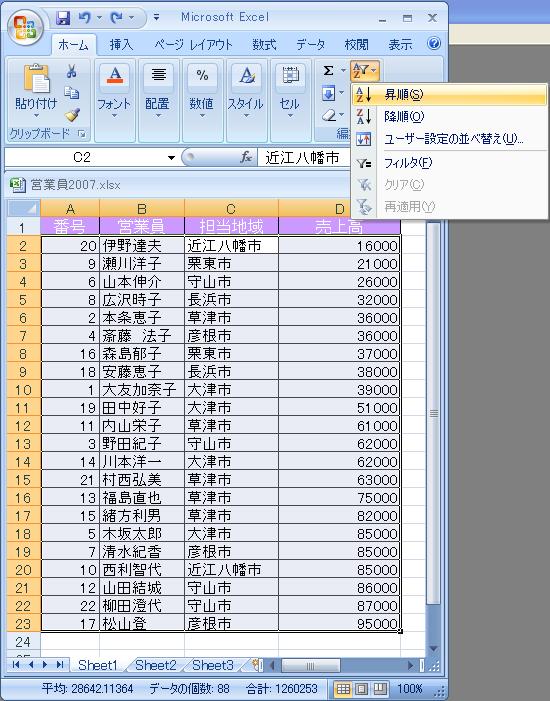Switch to page break preview view

pyautogui.click(x=381, y=688)
